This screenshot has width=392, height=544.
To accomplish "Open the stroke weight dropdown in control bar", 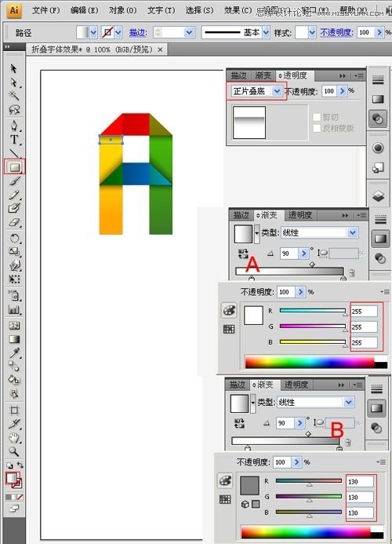I will (x=189, y=33).
